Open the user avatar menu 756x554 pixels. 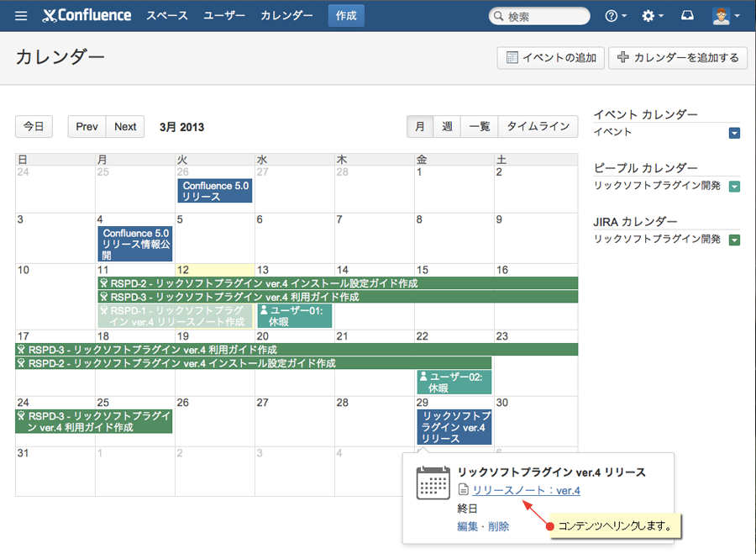click(x=726, y=16)
